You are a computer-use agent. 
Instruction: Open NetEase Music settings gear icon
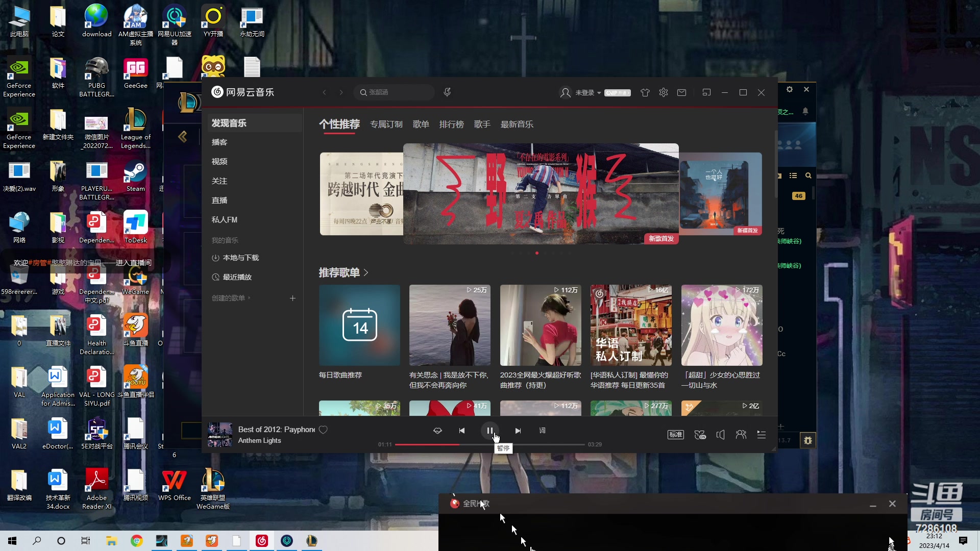pos(663,92)
